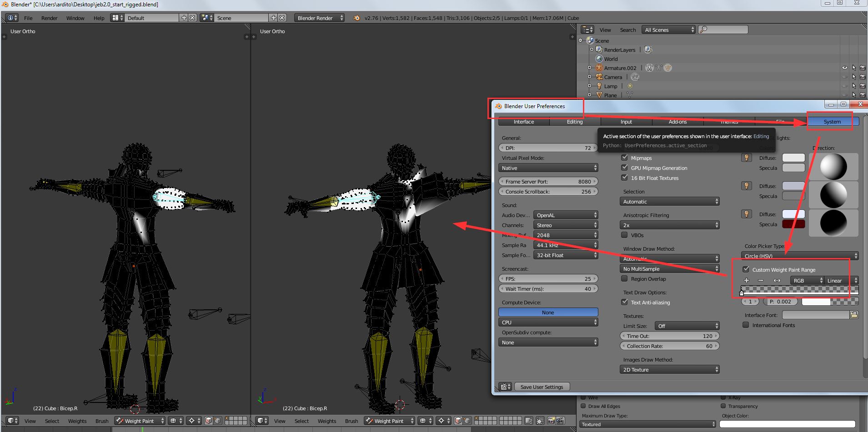
Task: Click the OpenGL render animation clapper icon
Action: (x=560, y=421)
